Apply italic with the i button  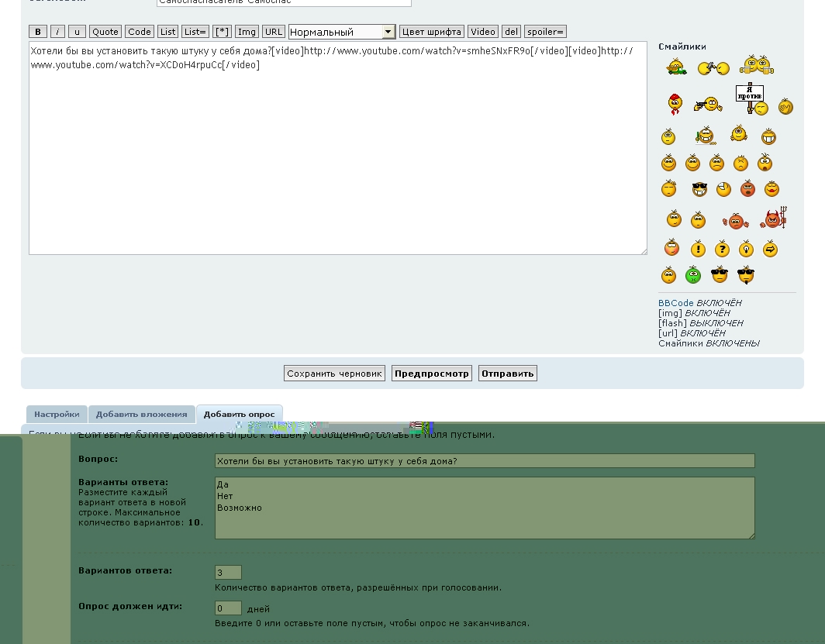coord(58,32)
